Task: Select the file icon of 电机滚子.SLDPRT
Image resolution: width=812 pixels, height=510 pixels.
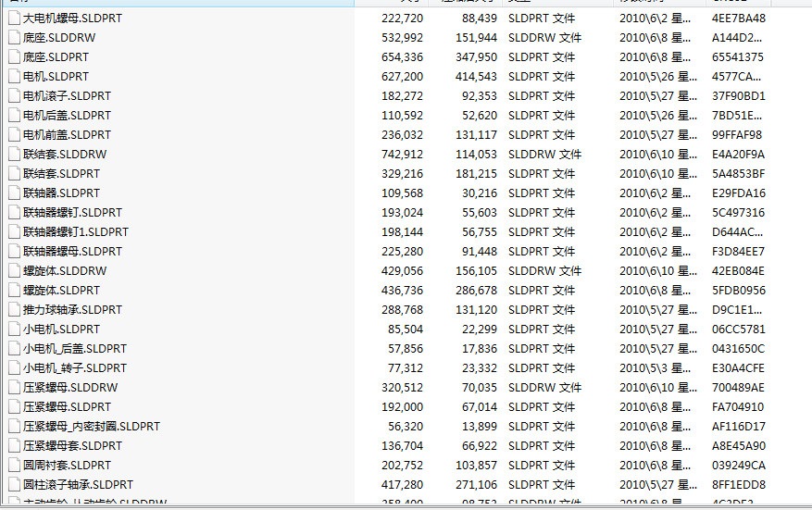Action: coord(15,95)
